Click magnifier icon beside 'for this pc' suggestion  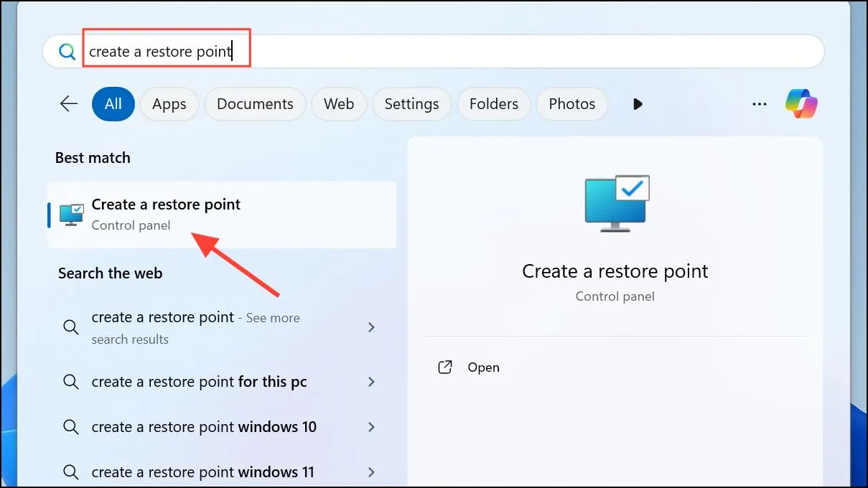click(x=70, y=382)
